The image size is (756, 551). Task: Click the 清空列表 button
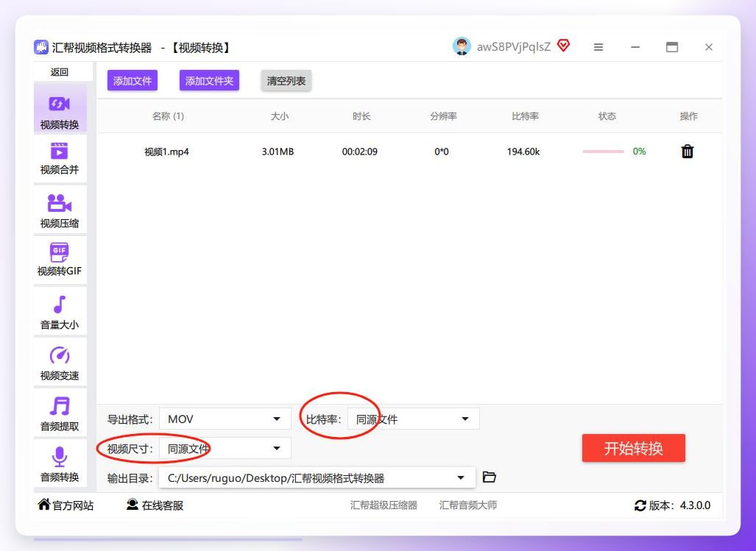click(286, 80)
